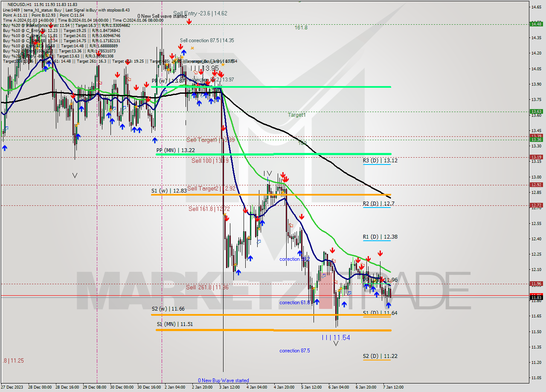Screen dimensions: 546x392
Task: Click the 14.65 value on price scale
Action: [x=536, y=7]
